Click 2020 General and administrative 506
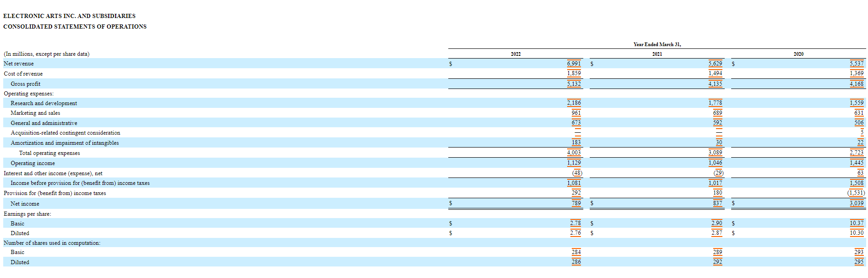 pos(859,123)
